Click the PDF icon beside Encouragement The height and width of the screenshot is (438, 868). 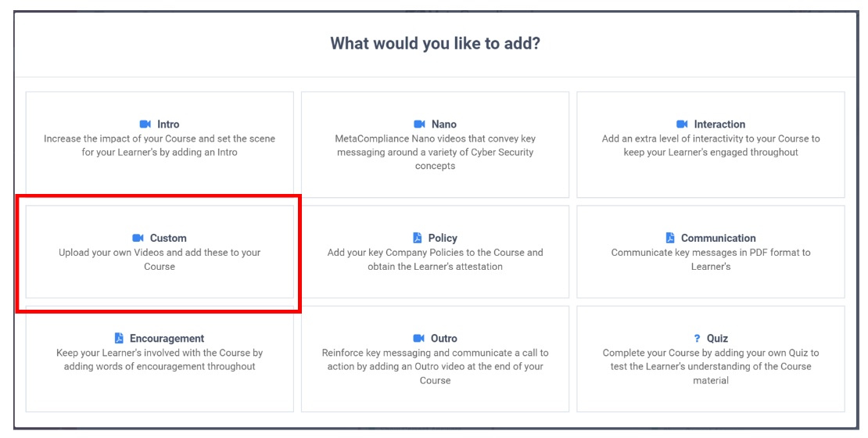[x=119, y=338]
